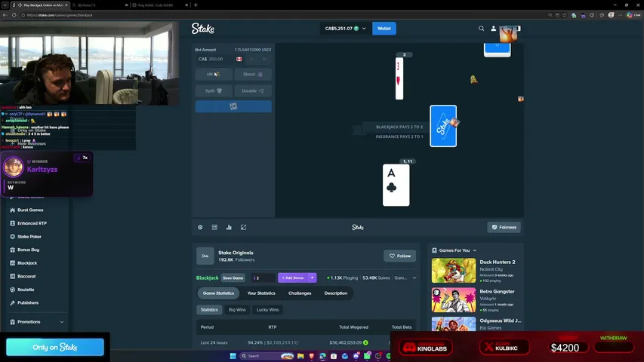Toggle theatre mode icon below the game
The width and height of the screenshot is (644, 362).
[x=244, y=227]
